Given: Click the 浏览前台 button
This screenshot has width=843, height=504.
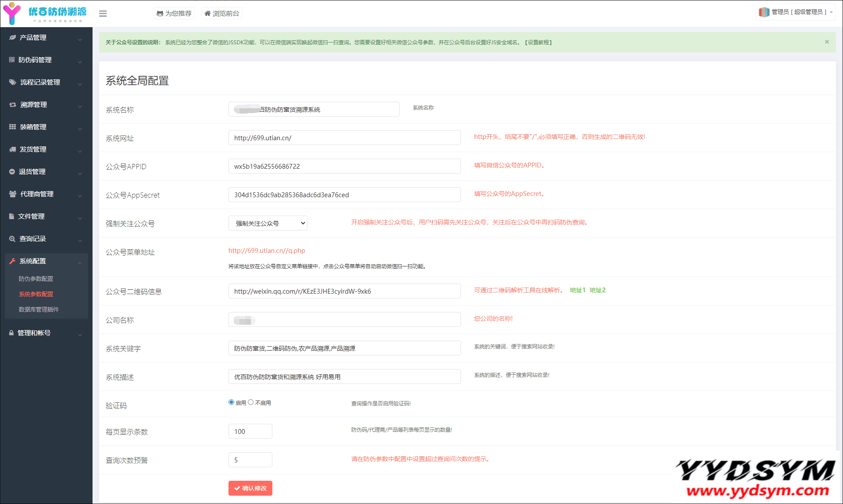Looking at the screenshot, I should 222,14.
